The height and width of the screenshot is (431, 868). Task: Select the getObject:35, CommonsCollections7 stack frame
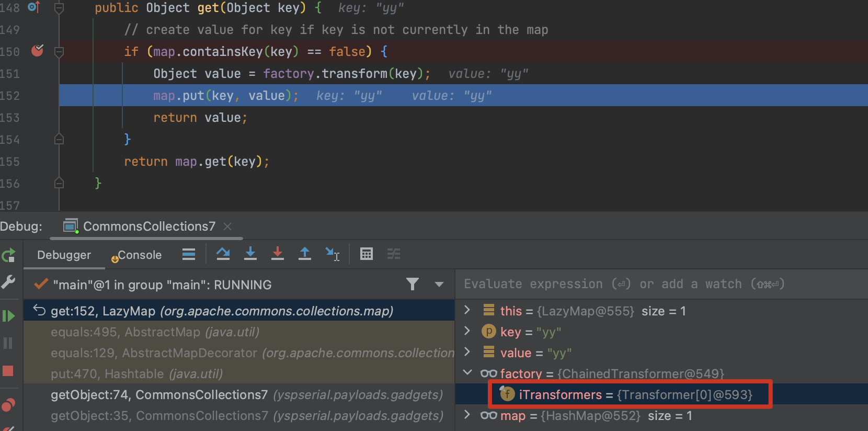click(239, 415)
